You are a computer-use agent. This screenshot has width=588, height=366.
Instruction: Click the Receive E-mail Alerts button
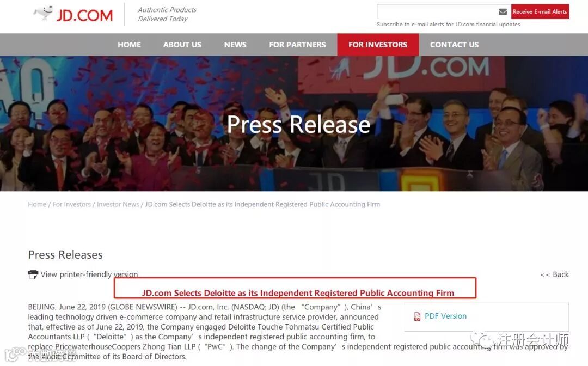(x=540, y=11)
